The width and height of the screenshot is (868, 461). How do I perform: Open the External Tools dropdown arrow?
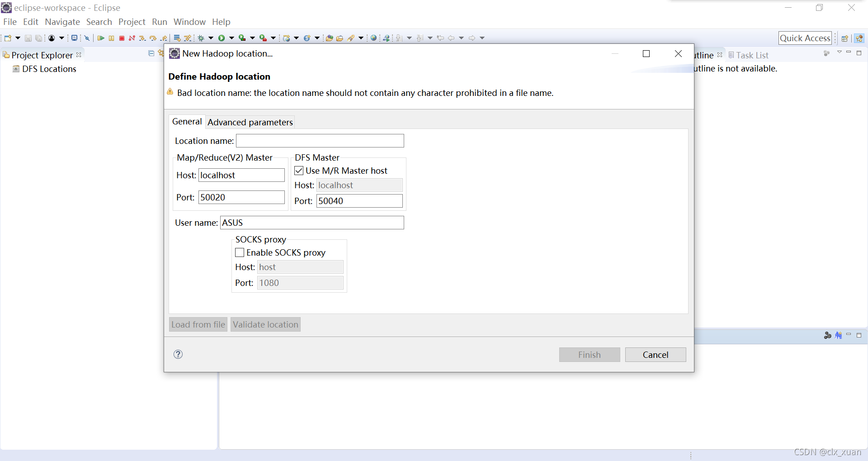pyautogui.click(x=274, y=38)
